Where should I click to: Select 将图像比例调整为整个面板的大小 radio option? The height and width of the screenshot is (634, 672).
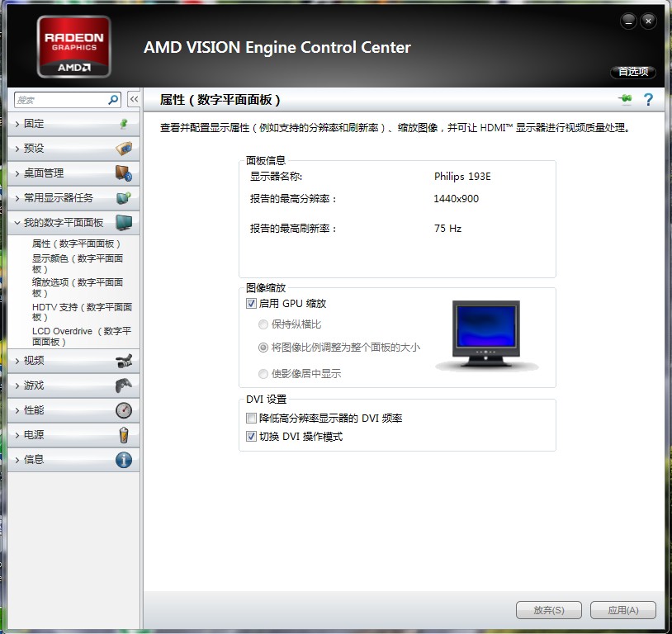tap(263, 348)
